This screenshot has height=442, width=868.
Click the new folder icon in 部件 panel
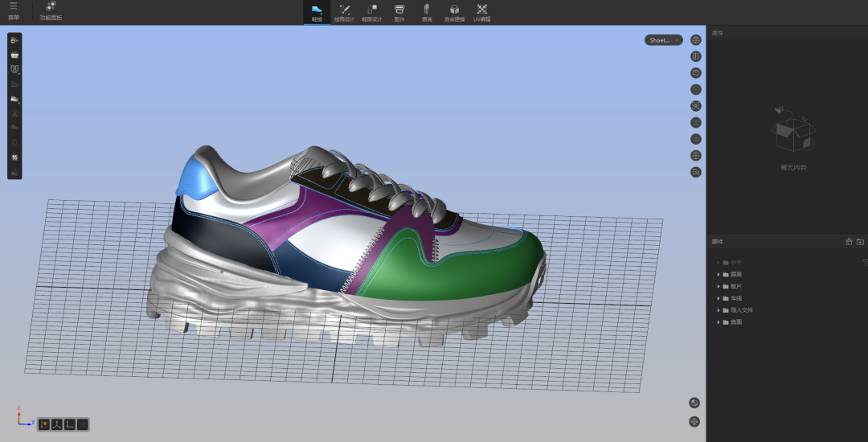pos(860,241)
